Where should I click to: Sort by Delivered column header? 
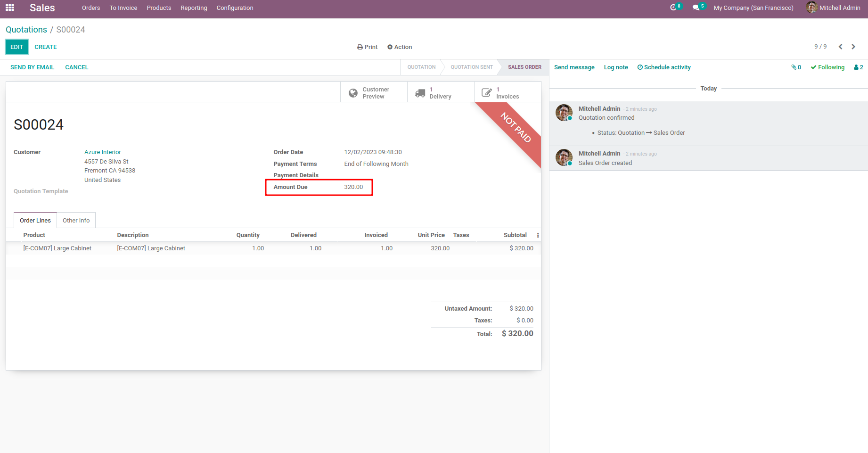click(303, 235)
